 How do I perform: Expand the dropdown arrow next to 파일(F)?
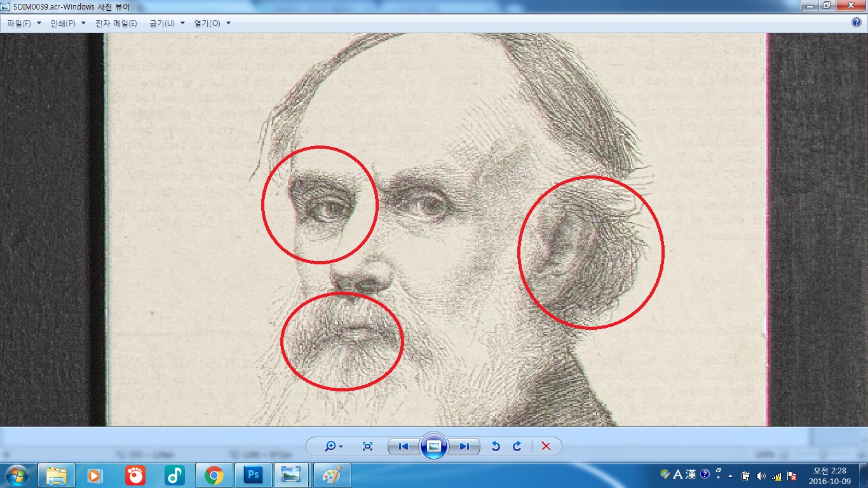[x=39, y=24]
